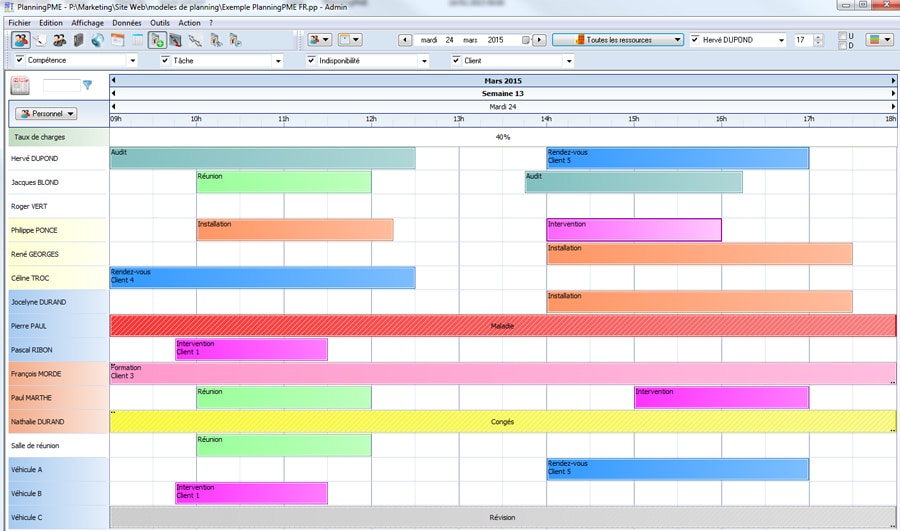Click the dark book icon in toolbar

[78, 41]
